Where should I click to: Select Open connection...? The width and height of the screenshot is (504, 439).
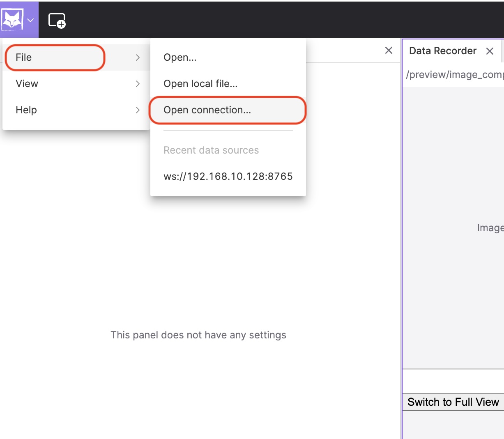[x=228, y=110]
